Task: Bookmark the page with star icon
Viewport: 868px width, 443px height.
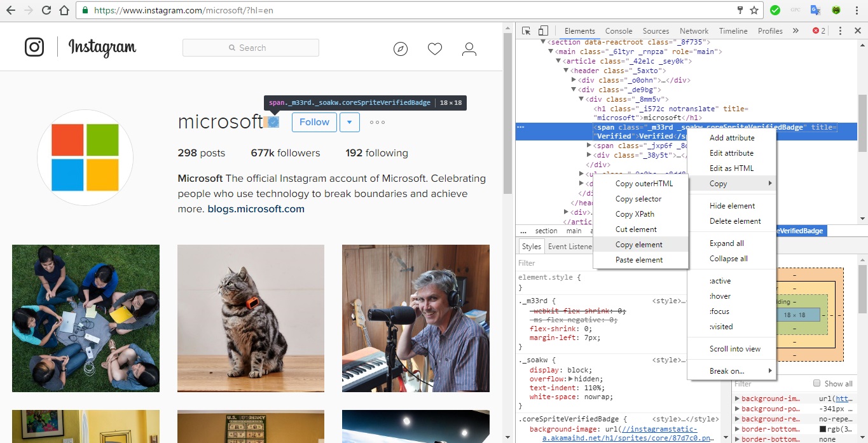Action: (754, 10)
